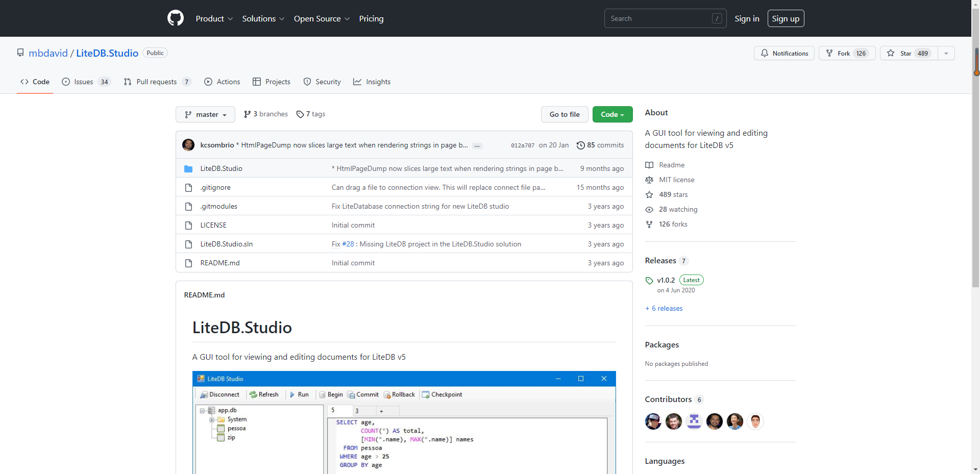The width and height of the screenshot is (980, 474).
Task: Click the LiteDB Studio screenshot in README
Action: [404, 422]
